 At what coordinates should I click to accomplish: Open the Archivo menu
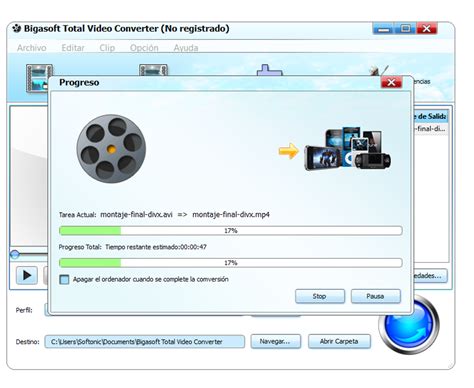click(x=32, y=48)
